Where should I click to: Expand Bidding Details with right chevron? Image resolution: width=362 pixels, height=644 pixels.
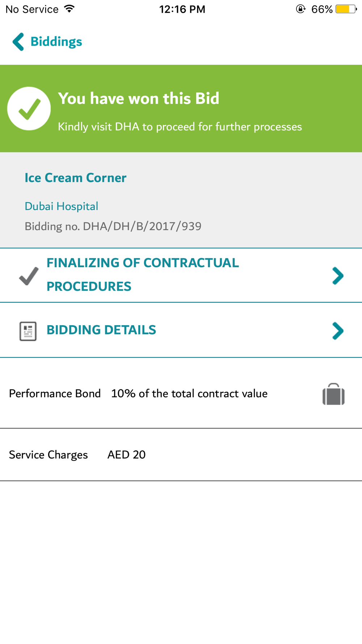(338, 331)
